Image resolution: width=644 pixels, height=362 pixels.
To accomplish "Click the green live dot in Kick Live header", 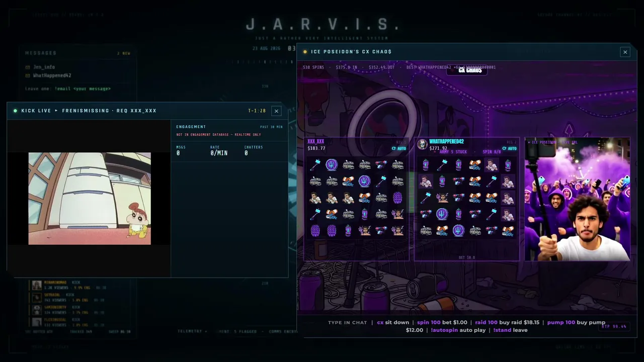I will point(15,111).
